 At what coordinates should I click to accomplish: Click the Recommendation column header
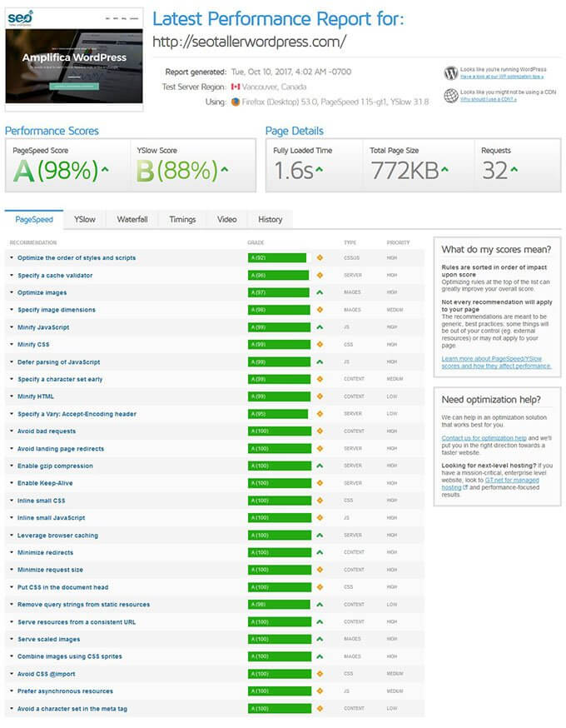[33, 242]
